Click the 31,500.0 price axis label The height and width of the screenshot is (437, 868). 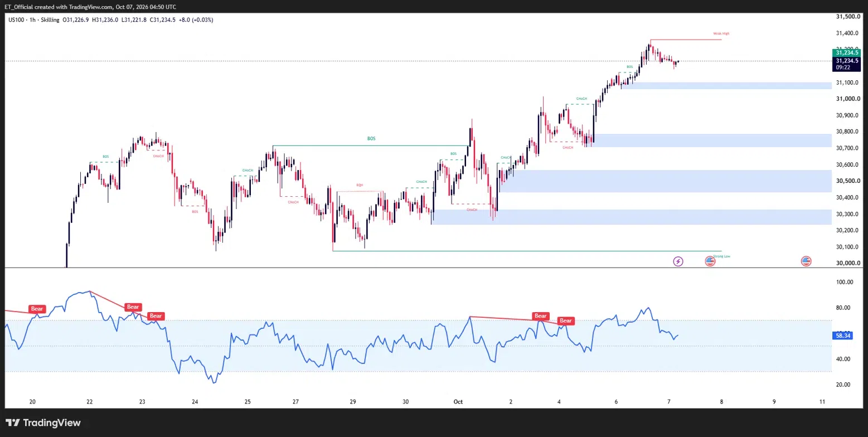pos(847,17)
